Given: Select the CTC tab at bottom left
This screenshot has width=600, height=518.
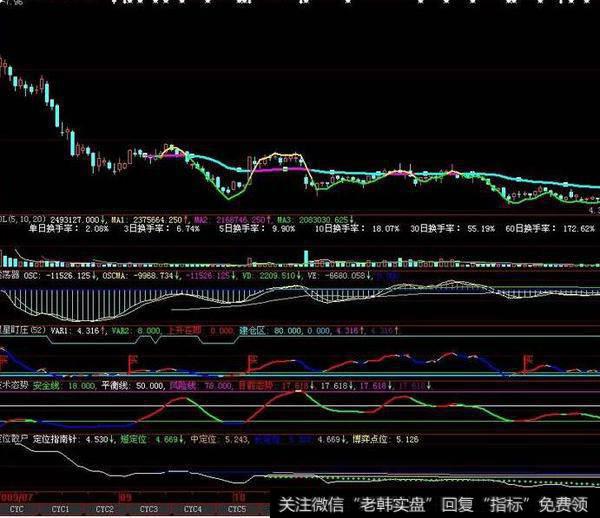Looking at the screenshot, I should (x=17, y=509).
